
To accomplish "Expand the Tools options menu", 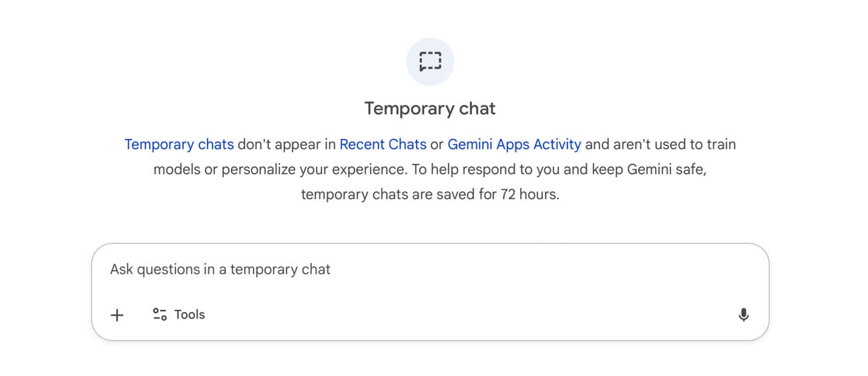I will (178, 315).
